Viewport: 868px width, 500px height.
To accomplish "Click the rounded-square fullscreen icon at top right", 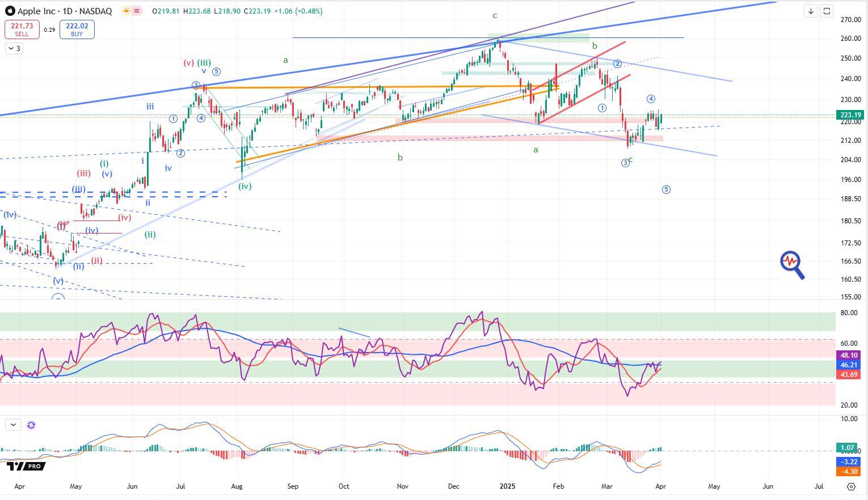I will (x=827, y=11).
